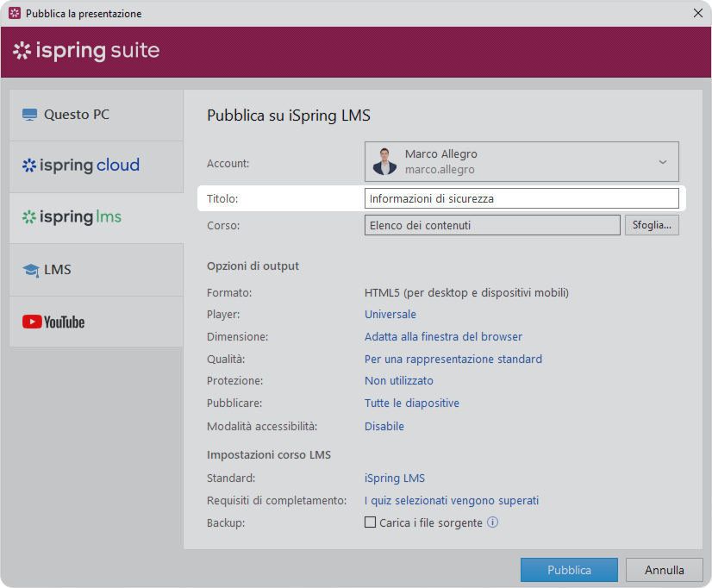
Task: Switch to the iSpring Cloud tab
Action: point(96,166)
